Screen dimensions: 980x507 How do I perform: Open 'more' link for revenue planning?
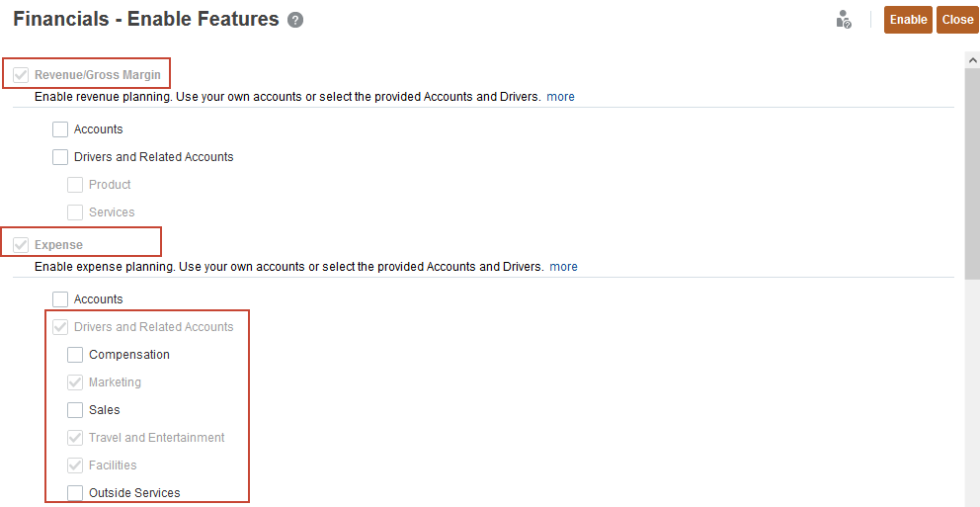coord(561,97)
